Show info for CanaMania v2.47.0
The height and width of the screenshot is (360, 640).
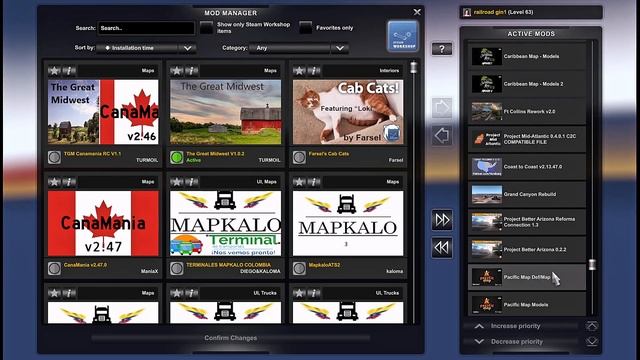(x=69, y=182)
